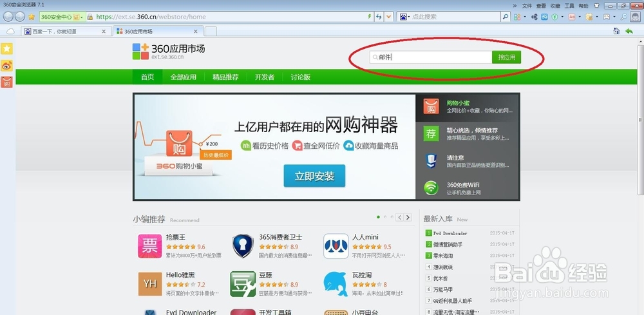The width and height of the screenshot is (644, 315).
Task: Click the toolbar zoom magnifier icon
Action: (624, 17)
